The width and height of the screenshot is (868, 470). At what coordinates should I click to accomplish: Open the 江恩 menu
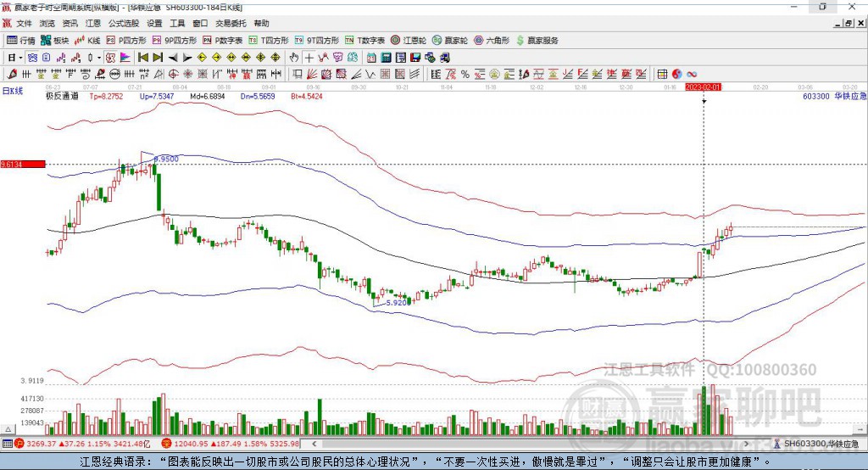(x=92, y=23)
